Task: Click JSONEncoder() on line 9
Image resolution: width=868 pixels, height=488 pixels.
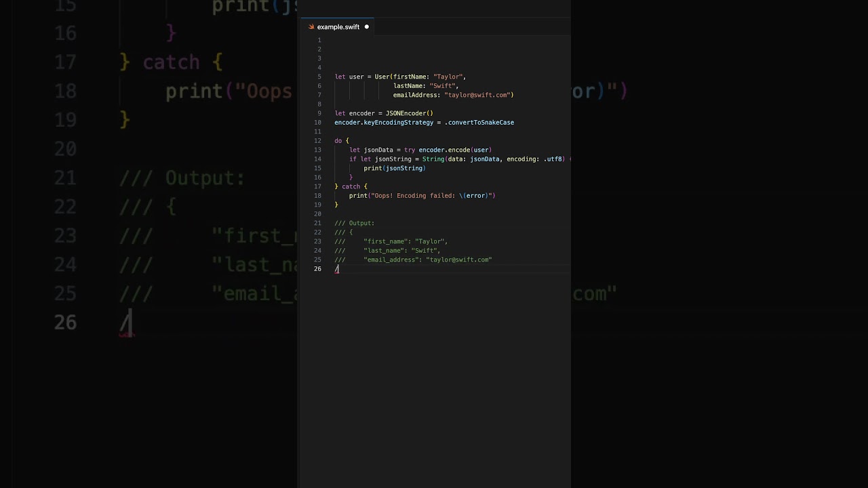Action: click(x=410, y=113)
